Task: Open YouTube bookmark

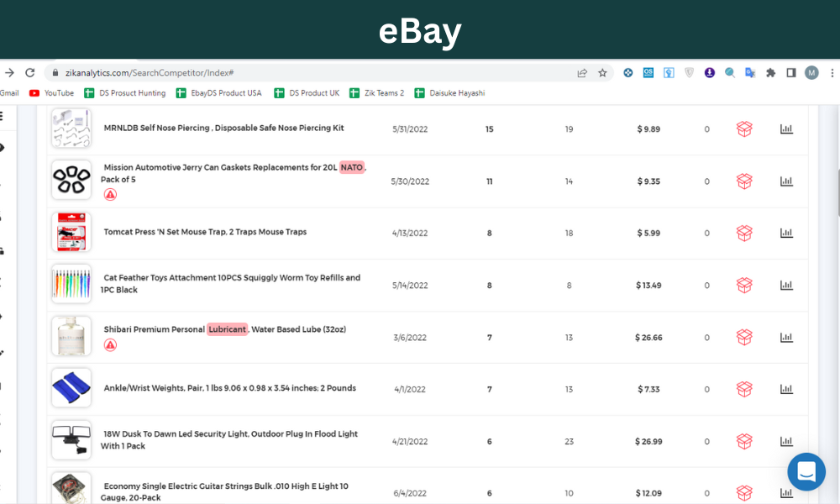Action: tap(52, 93)
